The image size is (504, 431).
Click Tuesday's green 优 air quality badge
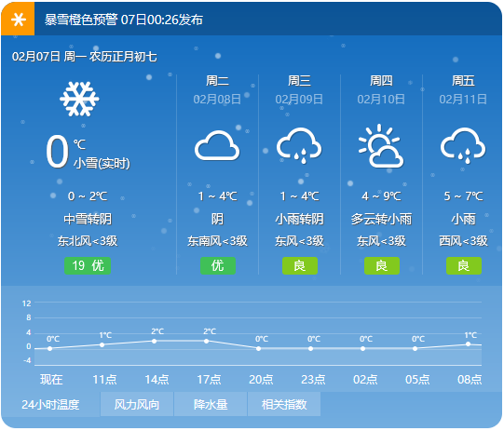point(218,265)
